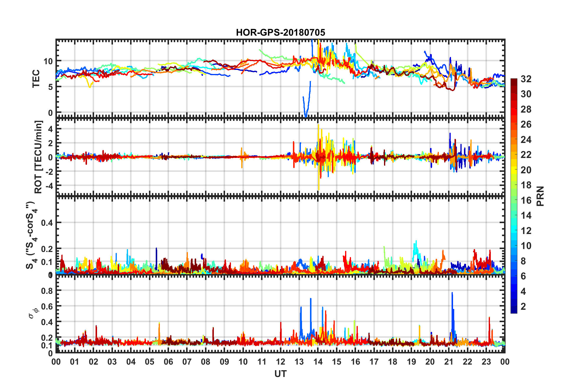Click UT axis tick label 01
This screenshot has height=392, width=561.
[x=75, y=362]
